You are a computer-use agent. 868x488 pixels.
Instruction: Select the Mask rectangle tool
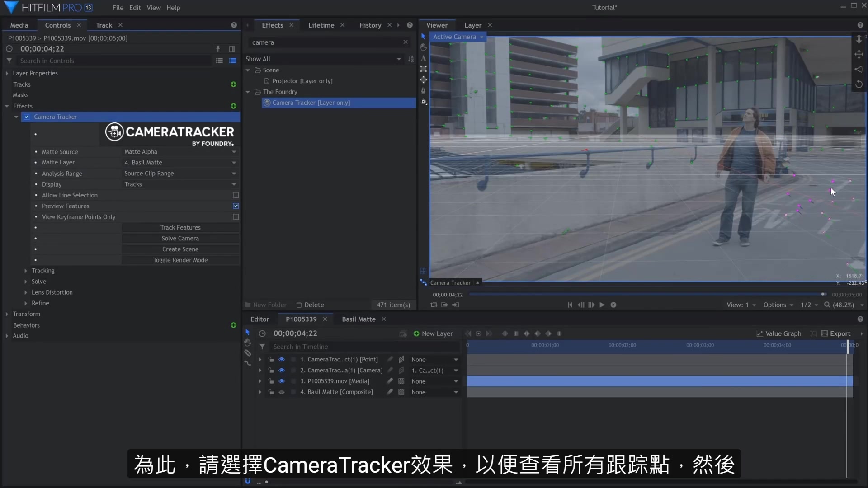423,69
